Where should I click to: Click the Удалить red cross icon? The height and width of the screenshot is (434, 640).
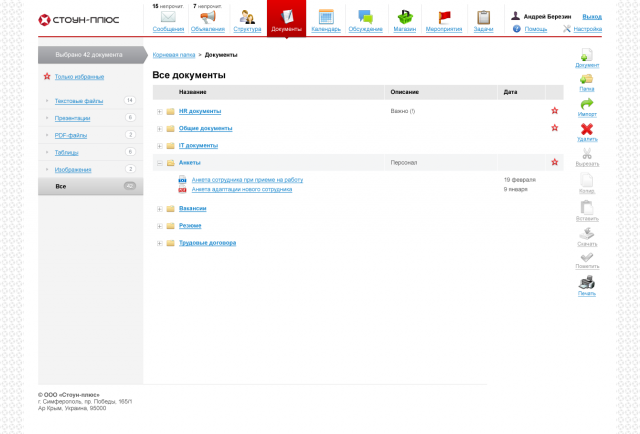point(587,129)
